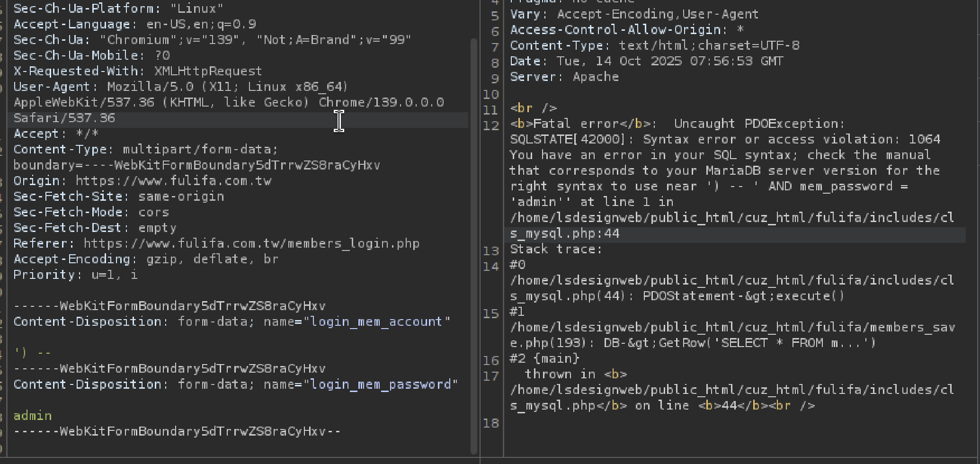The image size is (980, 464).
Task: Click Accept-Encoding: gzip, deflate, br line
Action: pos(146,259)
